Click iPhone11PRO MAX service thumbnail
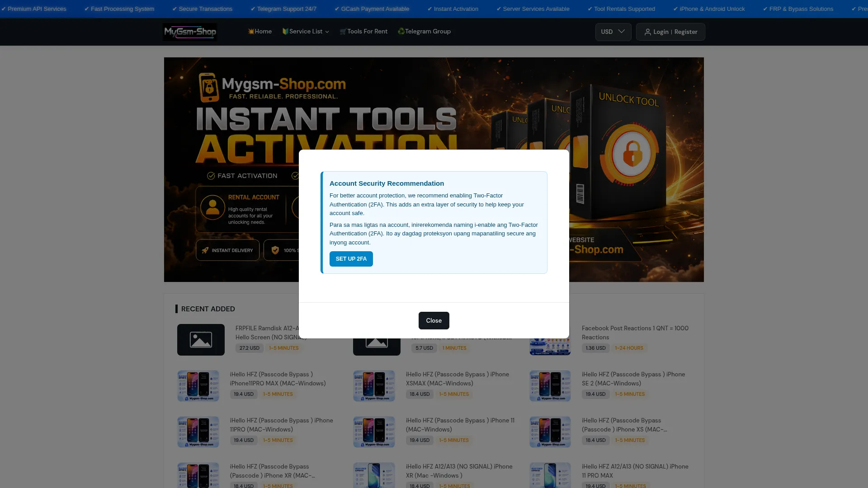 (x=198, y=386)
